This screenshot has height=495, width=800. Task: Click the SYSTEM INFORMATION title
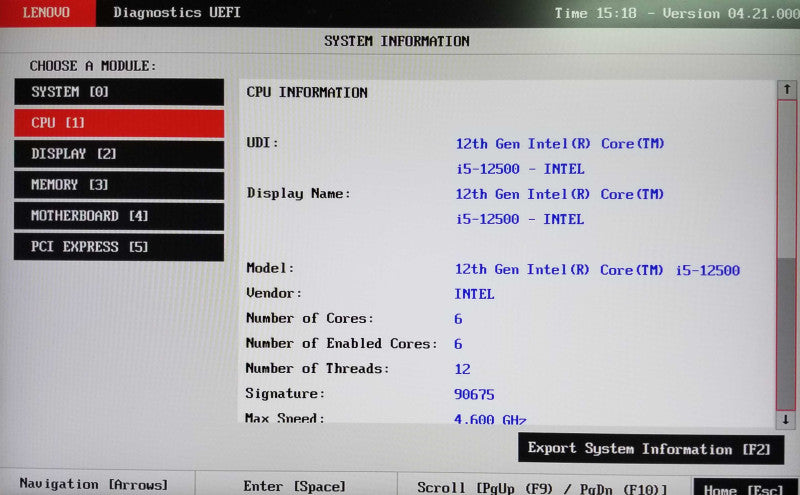(x=396, y=41)
